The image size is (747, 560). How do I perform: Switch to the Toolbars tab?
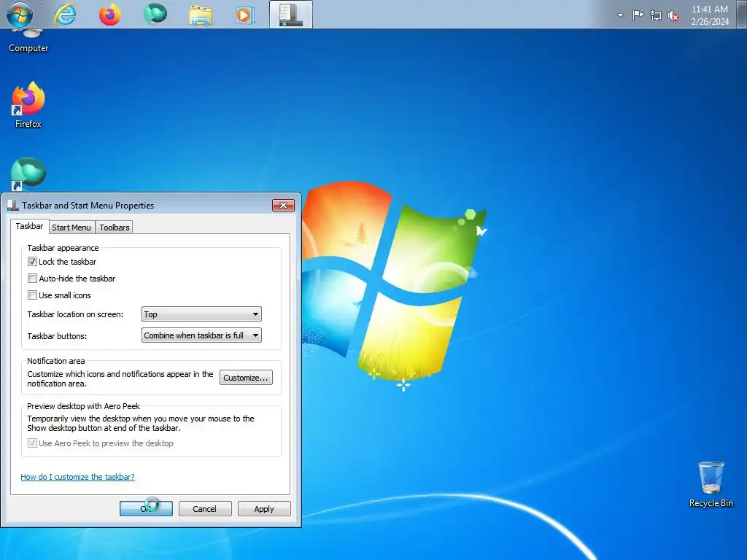[115, 227]
